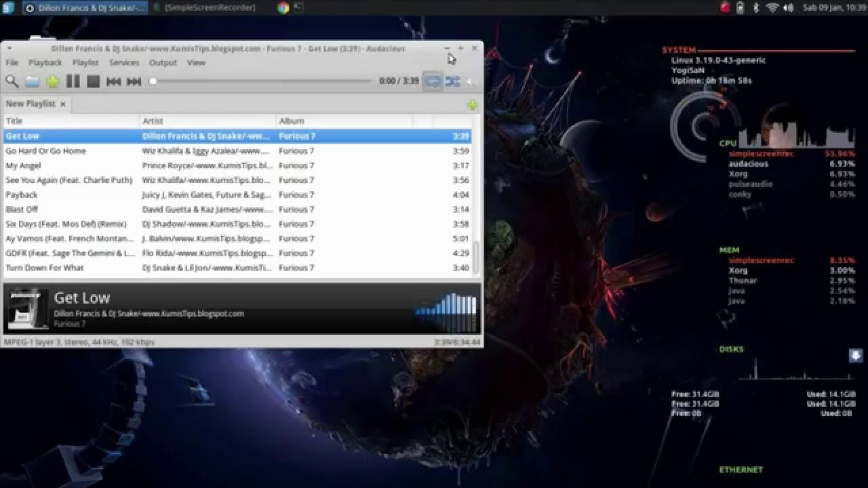This screenshot has width=868, height=488.
Task: Switch to SimpleScreenRecorder taskbar button
Action: tap(205, 7)
